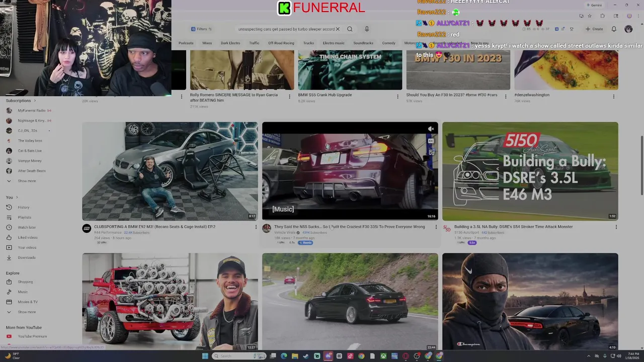Open the Filters dropdown
644x362 pixels.
[x=201, y=29]
